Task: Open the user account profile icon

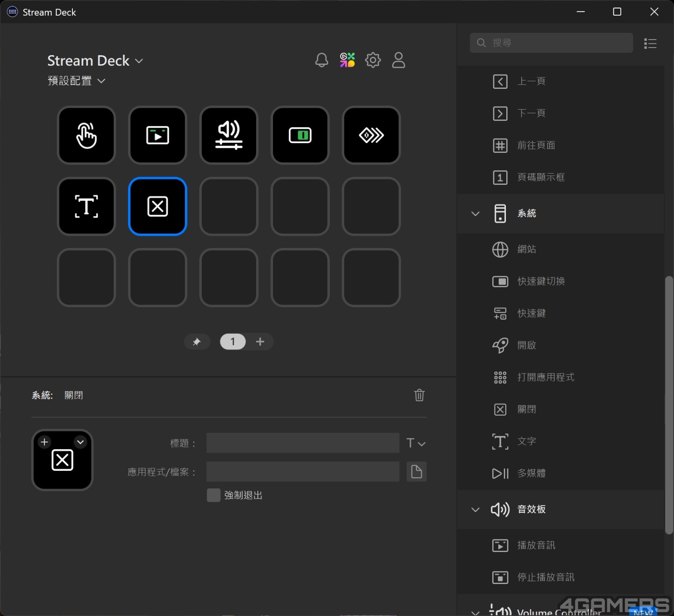Action: pos(399,60)
